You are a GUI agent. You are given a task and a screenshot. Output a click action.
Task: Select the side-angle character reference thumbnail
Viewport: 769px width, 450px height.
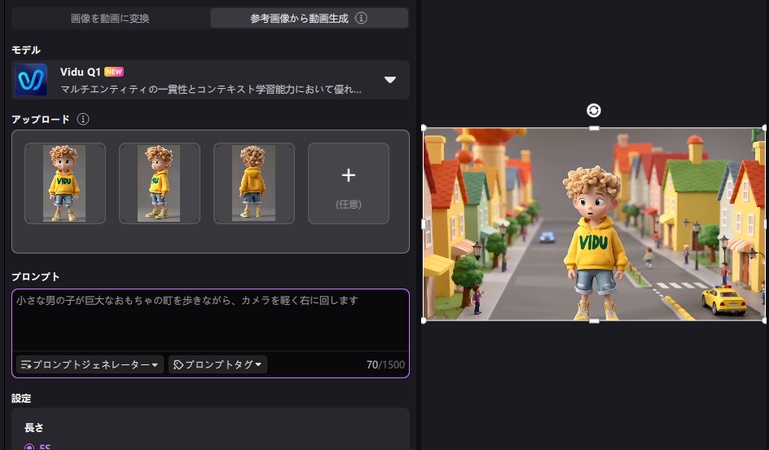point(159,183)
